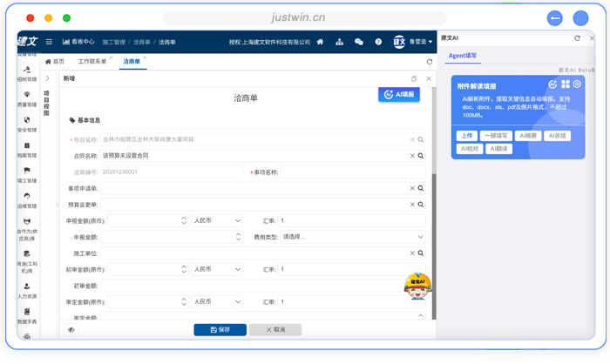Click the home icon in top navigation bar
This screenshot has height=364, width=610.
pyautogui.click(x=320, y=42)
